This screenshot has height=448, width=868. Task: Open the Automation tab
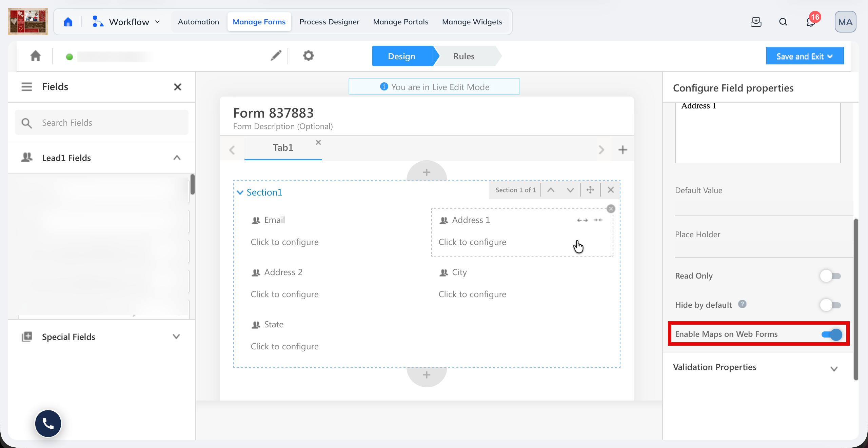click(x=198, y=22)
